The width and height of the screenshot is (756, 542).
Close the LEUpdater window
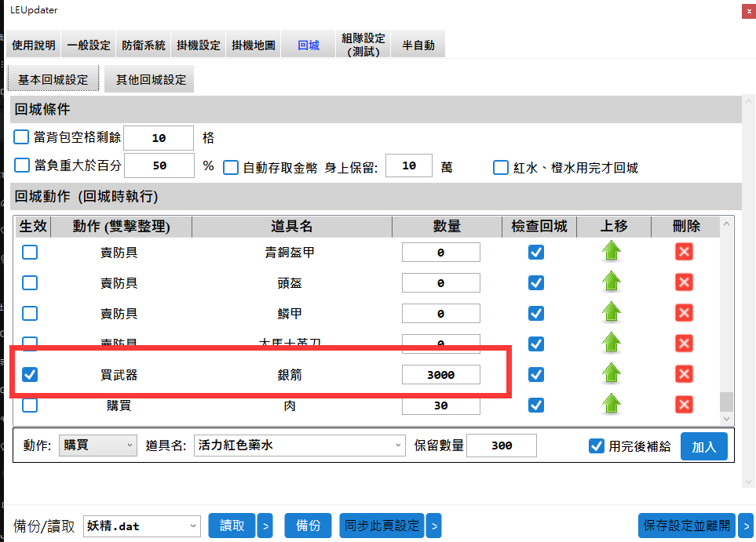(x=749, y=11)
